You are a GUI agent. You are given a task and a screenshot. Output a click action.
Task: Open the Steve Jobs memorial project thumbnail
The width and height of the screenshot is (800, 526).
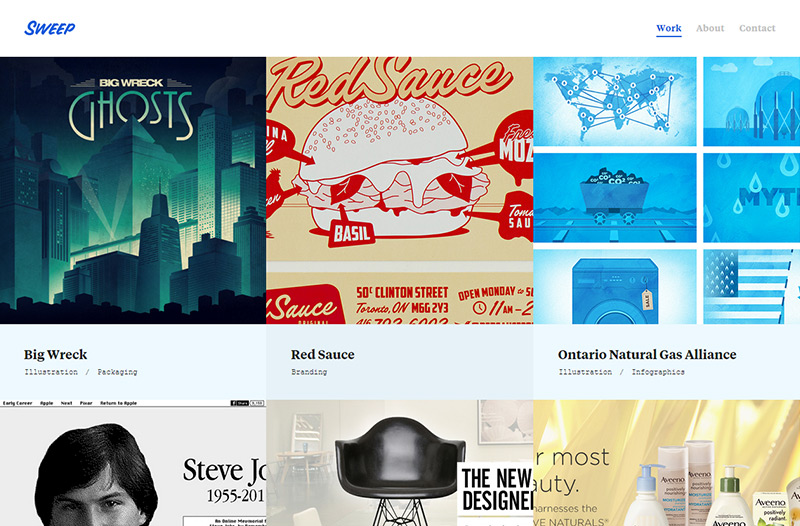point(133,463)
